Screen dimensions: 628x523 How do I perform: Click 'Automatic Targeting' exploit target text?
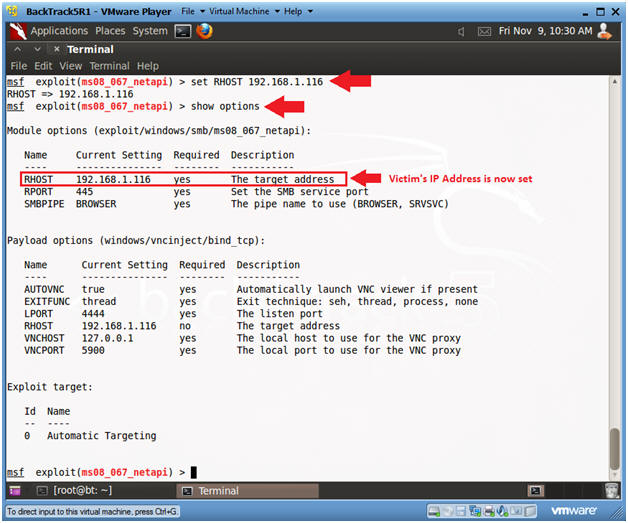(102, 436)
